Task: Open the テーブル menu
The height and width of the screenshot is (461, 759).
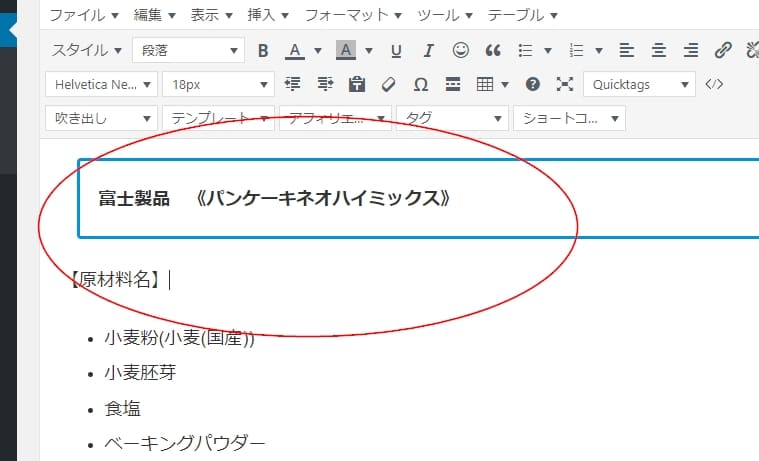Action: coord(523,16)
